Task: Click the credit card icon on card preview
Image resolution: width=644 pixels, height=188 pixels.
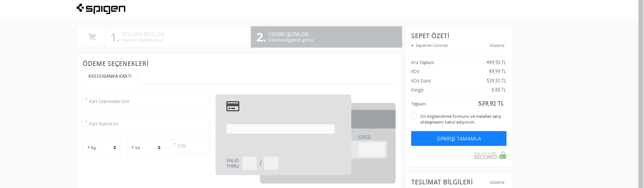Action: (x=232, y=106)
